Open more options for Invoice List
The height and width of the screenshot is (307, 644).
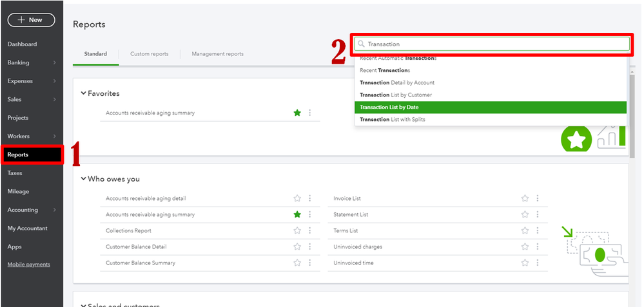point(537,198)
